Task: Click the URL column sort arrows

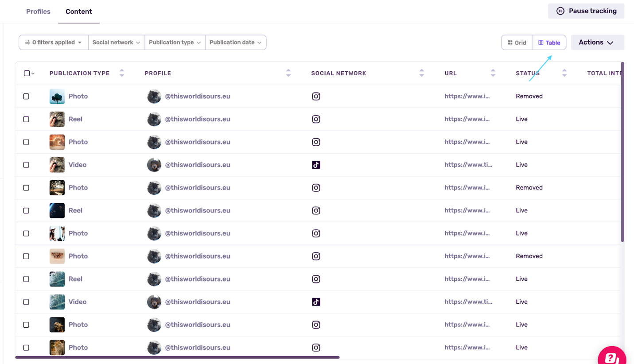Action: [493, 73]
